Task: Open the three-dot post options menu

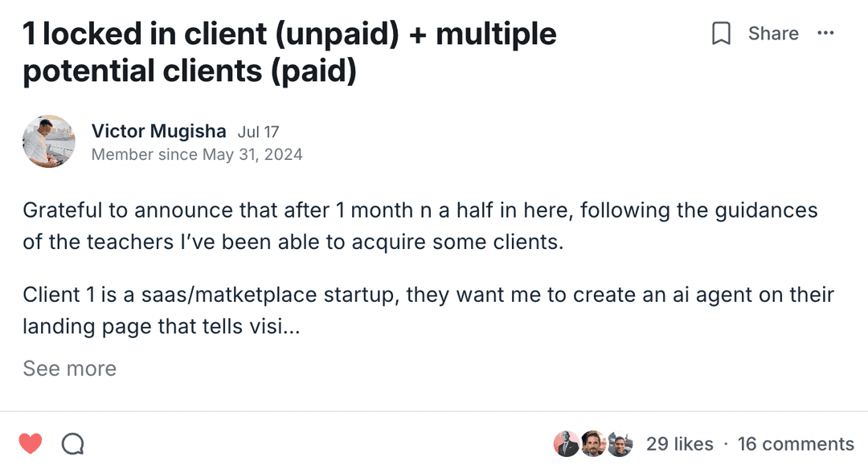Action: point(825,34)
